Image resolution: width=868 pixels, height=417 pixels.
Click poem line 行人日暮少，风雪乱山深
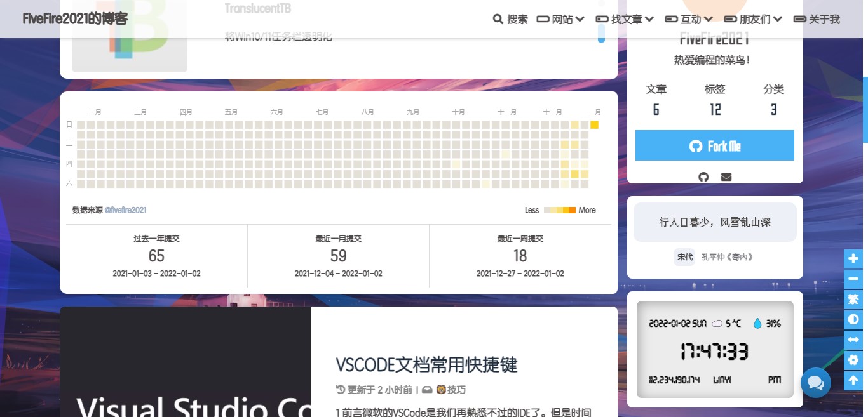pos(715,222)
